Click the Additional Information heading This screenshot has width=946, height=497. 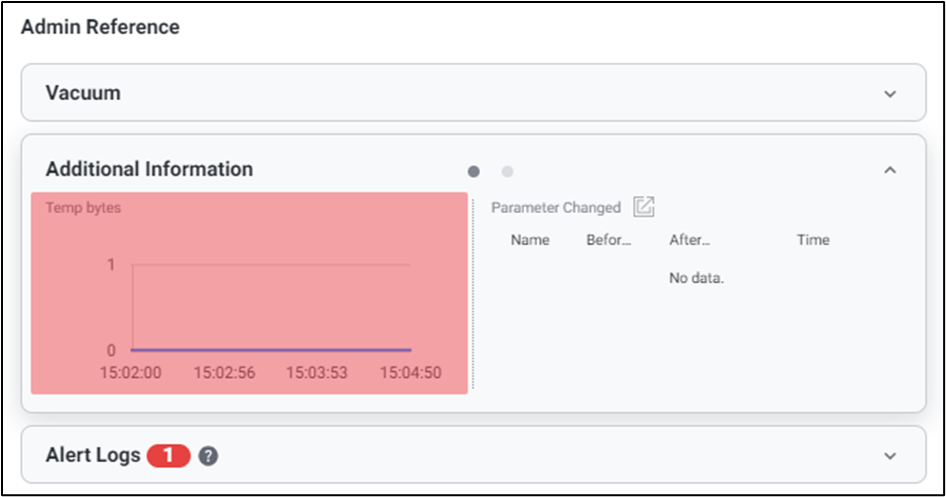(x=149, y=169)
